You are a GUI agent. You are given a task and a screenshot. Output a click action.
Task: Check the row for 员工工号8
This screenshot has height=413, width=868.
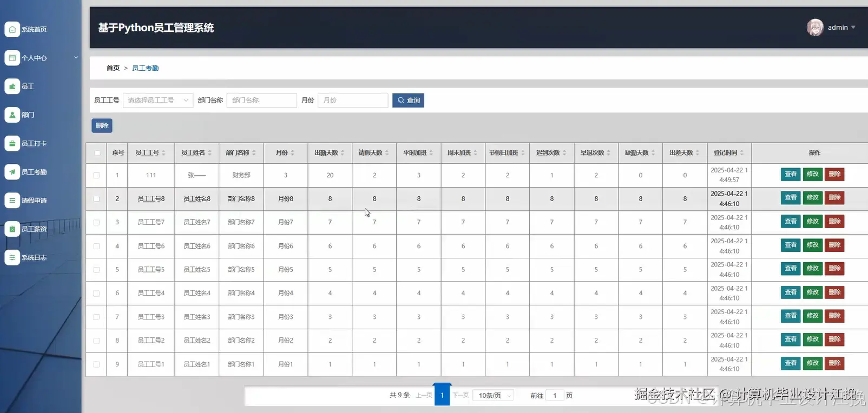(96, 198)
